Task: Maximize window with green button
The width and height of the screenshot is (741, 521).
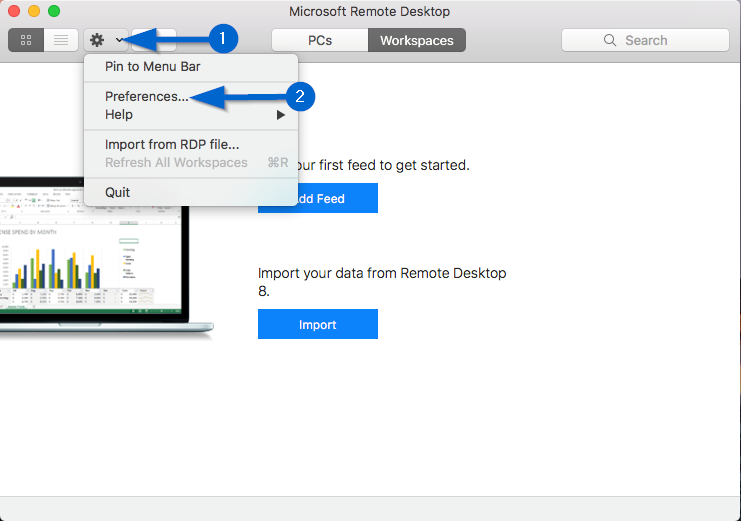Action: point(54,11)
